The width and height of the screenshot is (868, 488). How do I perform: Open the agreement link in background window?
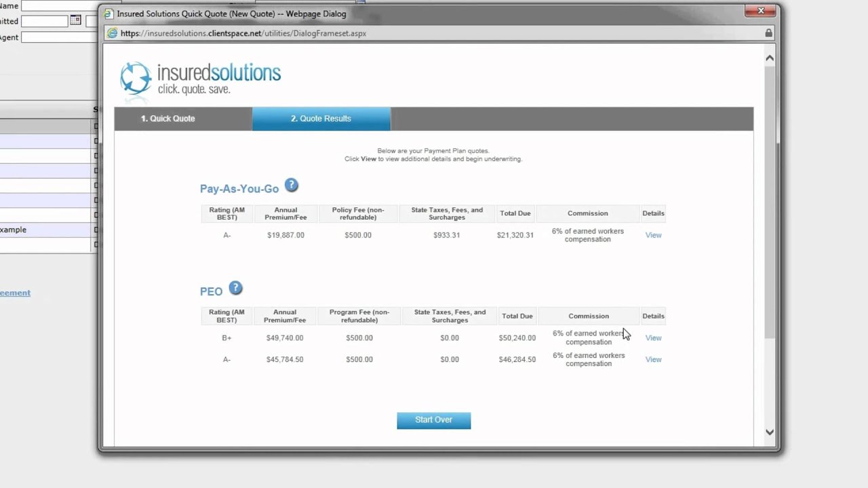click(15, 293)
